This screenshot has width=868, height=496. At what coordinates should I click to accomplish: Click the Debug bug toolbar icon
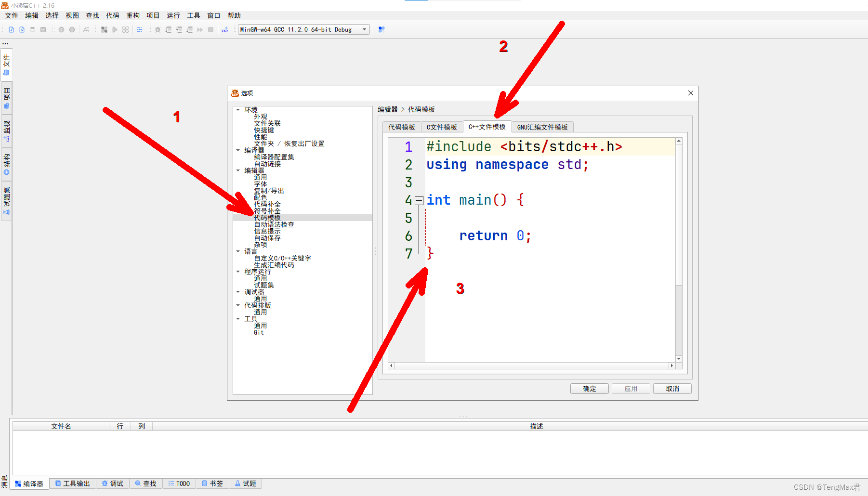158,30
